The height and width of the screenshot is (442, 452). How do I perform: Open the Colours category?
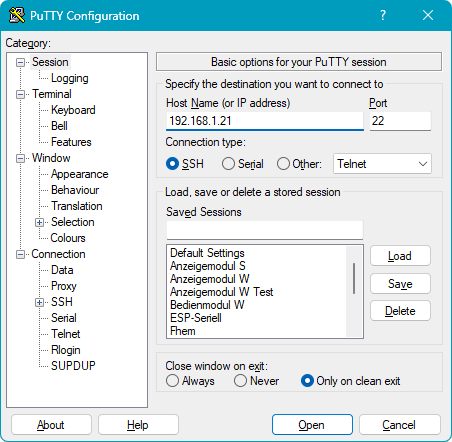[68, 238]
